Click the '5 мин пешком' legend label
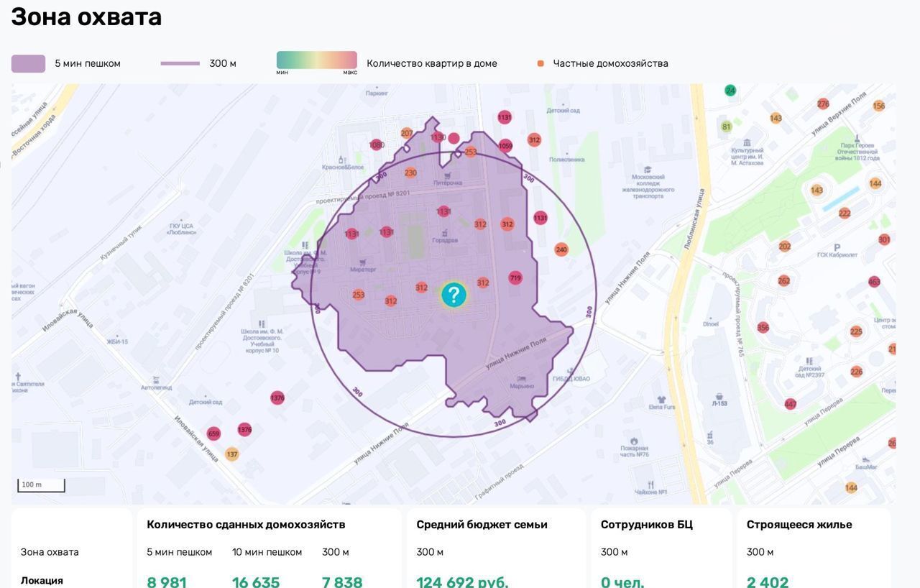Screen dimensions: 920x588 pos(88,63)
